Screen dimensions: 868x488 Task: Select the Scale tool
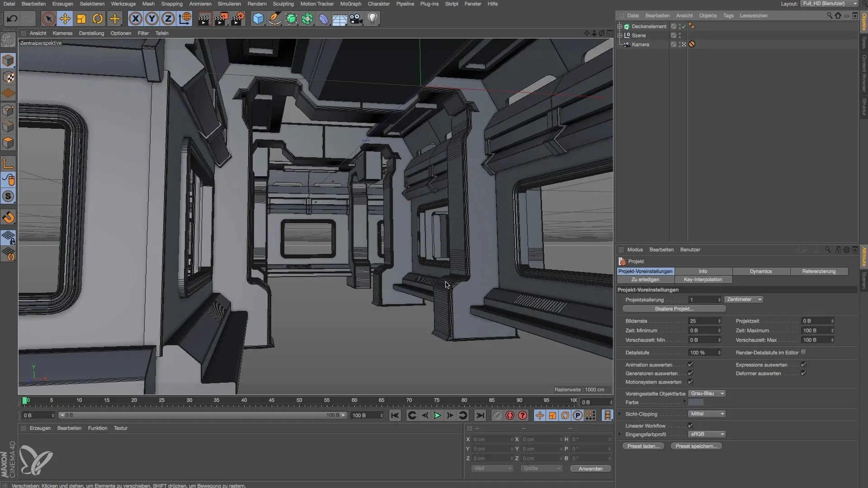point(81,19)
